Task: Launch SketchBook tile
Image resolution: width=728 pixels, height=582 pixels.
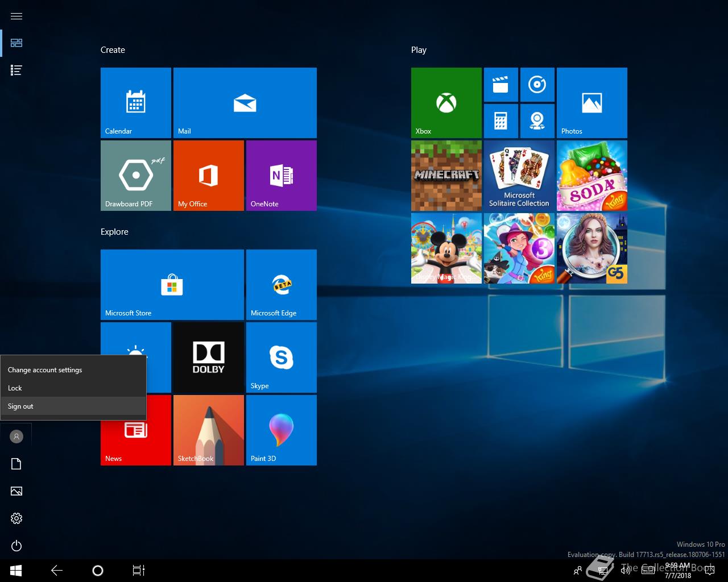Action: 209,430
